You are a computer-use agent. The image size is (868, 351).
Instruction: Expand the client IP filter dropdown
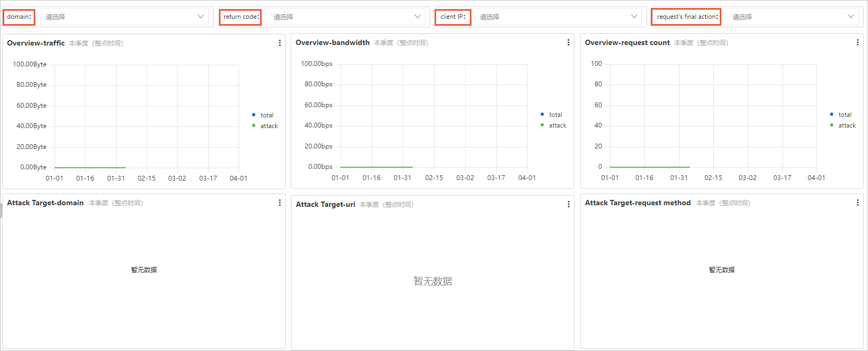557,17
